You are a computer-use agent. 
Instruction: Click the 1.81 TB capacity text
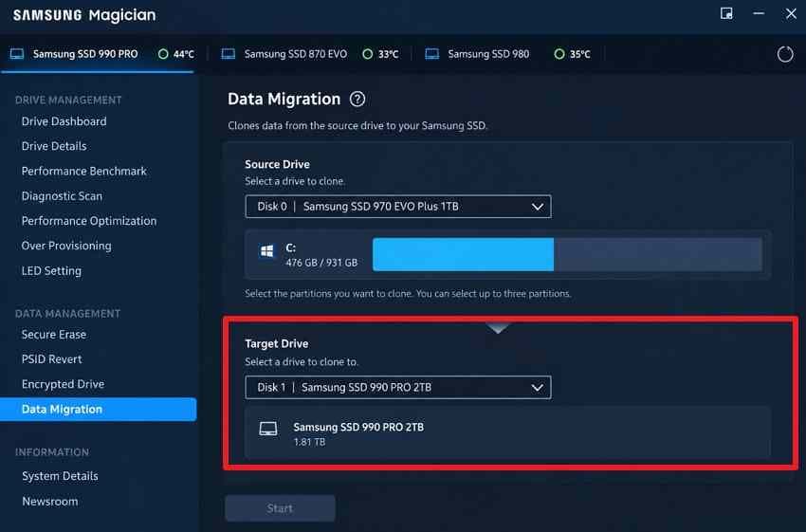click(x=309, y=442)
